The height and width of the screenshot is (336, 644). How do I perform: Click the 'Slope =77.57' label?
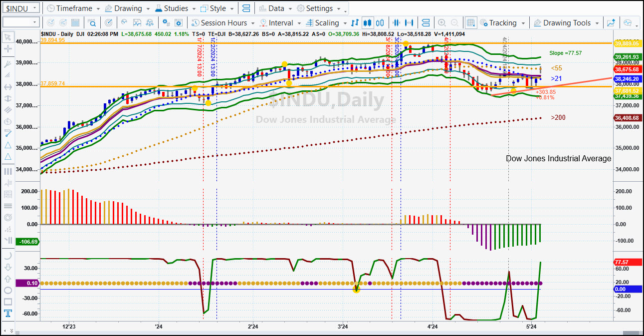tap(565, 53)
